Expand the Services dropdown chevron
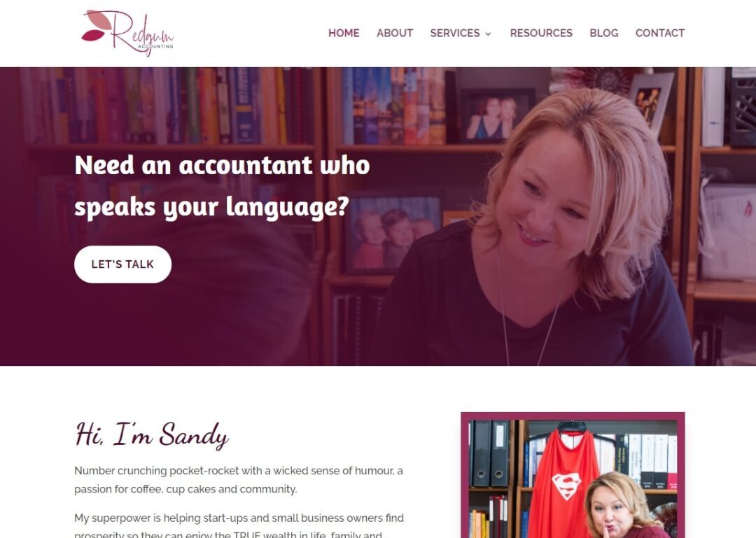Image resolution: width=756 pixels, height=538 pixels. [488, 34]
